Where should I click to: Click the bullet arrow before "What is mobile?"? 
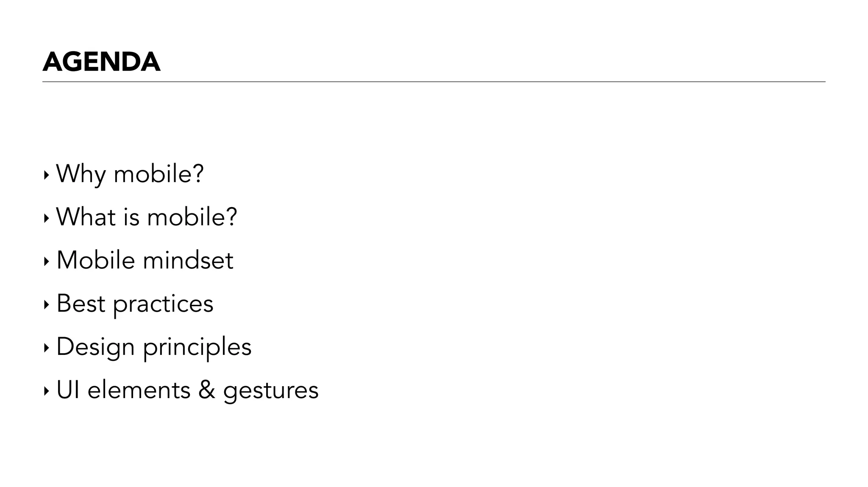(x=46, y=218)
